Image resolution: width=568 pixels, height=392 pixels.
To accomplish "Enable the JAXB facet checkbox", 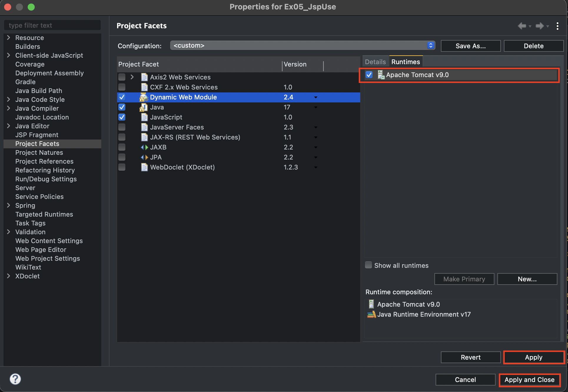I will (x=122, y=147).
